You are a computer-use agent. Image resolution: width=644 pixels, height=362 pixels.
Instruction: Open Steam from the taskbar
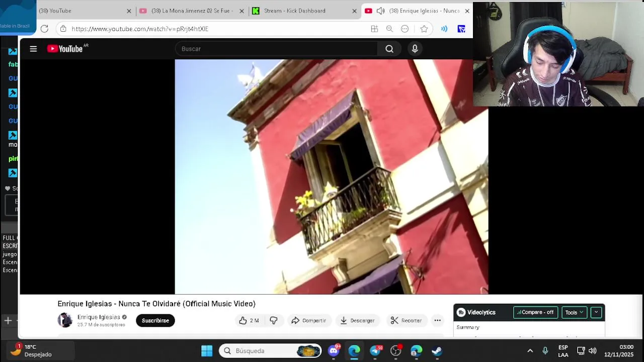tap(437, 351)
